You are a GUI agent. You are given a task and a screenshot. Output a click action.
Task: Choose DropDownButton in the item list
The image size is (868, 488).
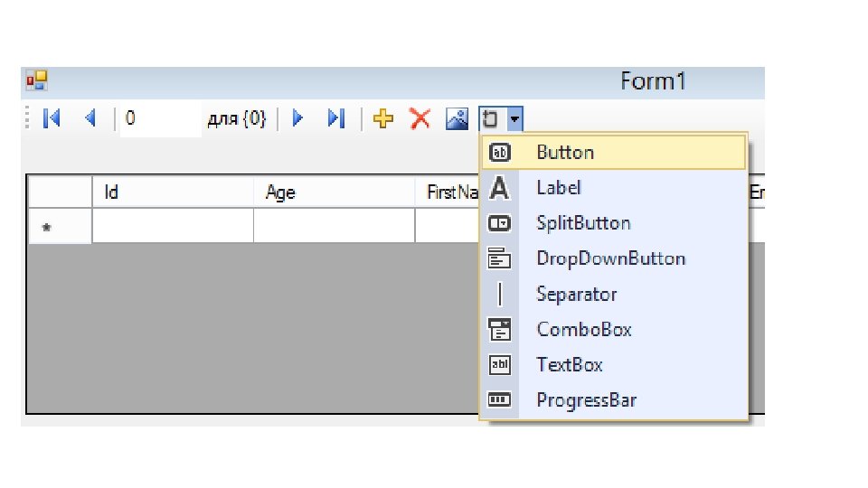click(610, 258)
